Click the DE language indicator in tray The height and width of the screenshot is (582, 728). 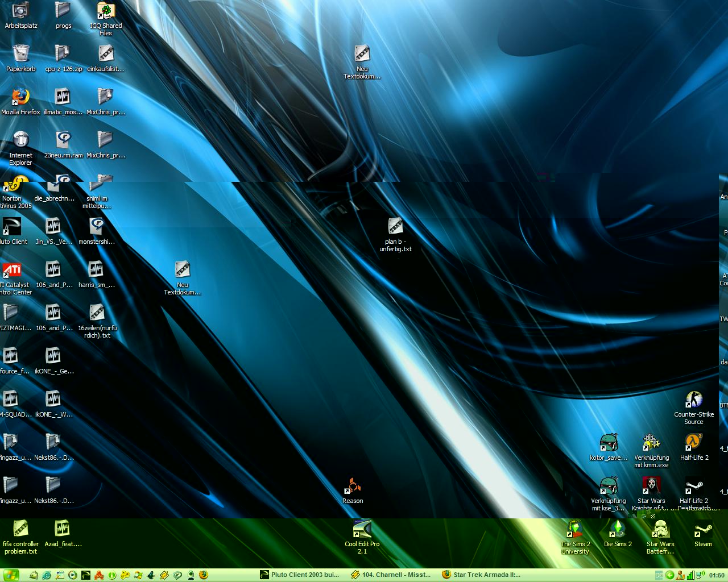pos(659,575)
